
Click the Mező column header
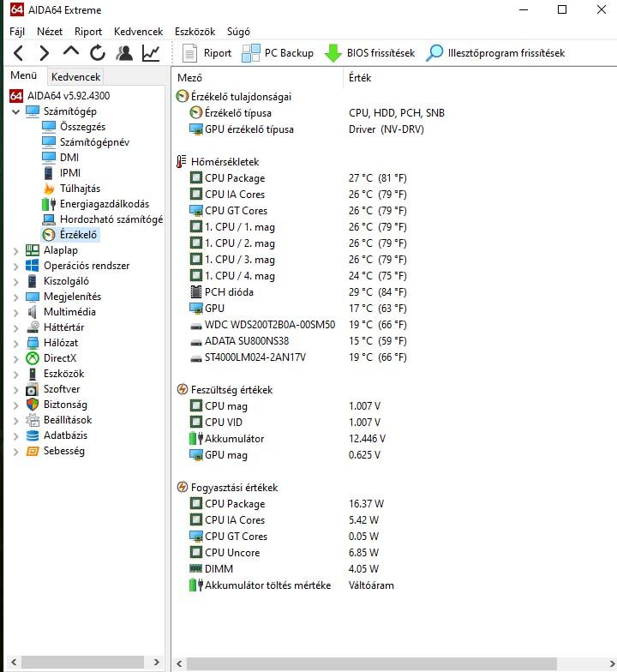pyautogui.click(x=258, y=78)
